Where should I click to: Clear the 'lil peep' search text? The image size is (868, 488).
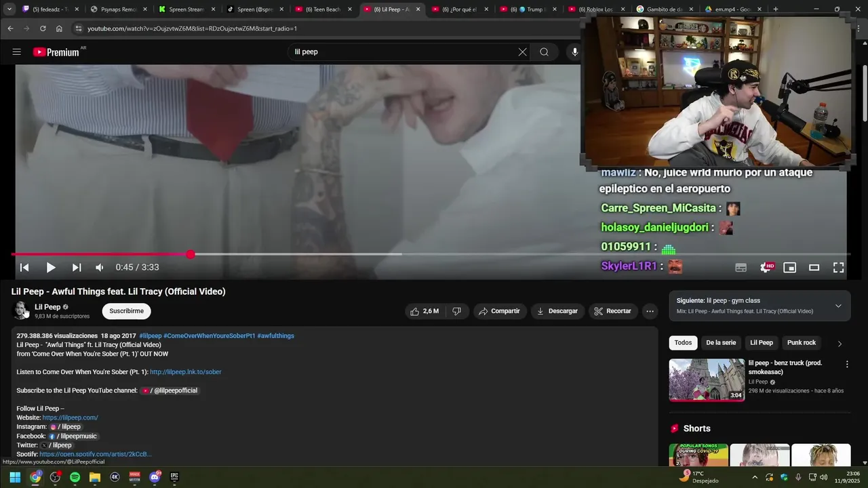click(522, 52)
